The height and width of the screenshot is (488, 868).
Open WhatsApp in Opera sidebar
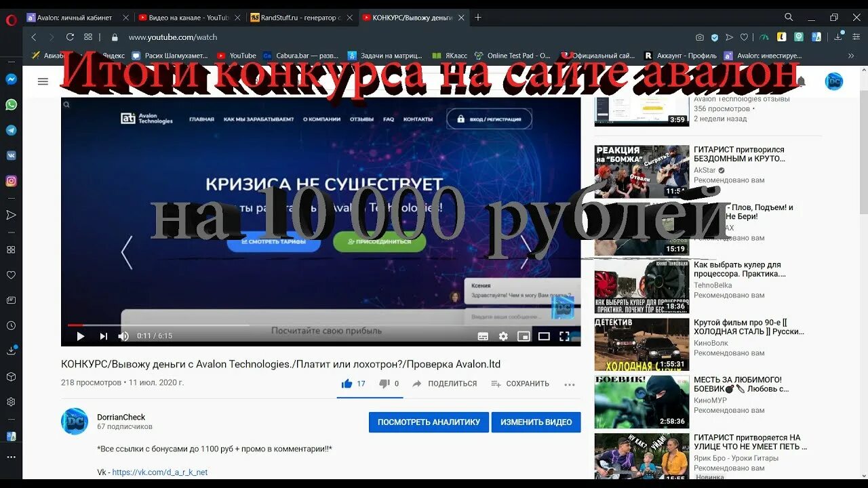[x=11, y=105]
